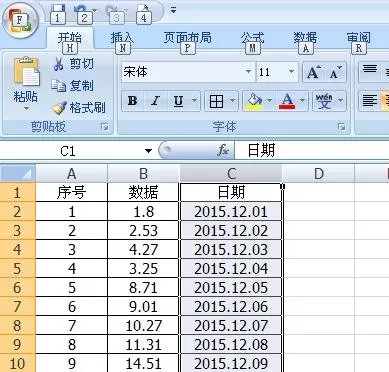Screen dimensions: 389x372
Task: Click the phonetic guide (wén) icon
Action: coord(324,101)
